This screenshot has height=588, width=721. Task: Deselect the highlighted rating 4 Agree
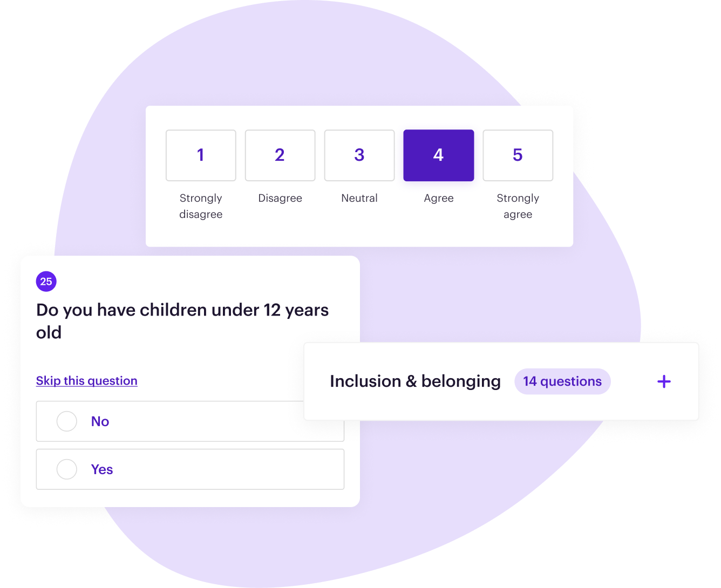[x=438, y=155]
